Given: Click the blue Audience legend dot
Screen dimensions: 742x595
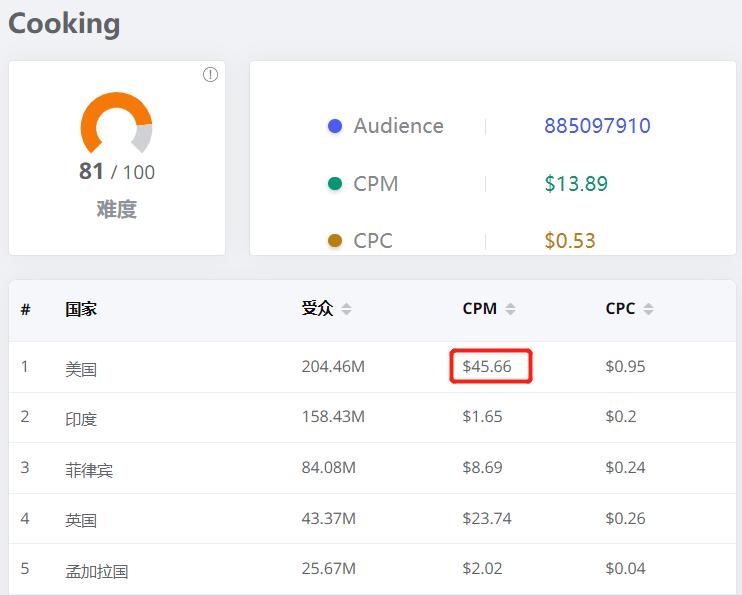Looking at the screenshot, I should [x=335, y=126].
